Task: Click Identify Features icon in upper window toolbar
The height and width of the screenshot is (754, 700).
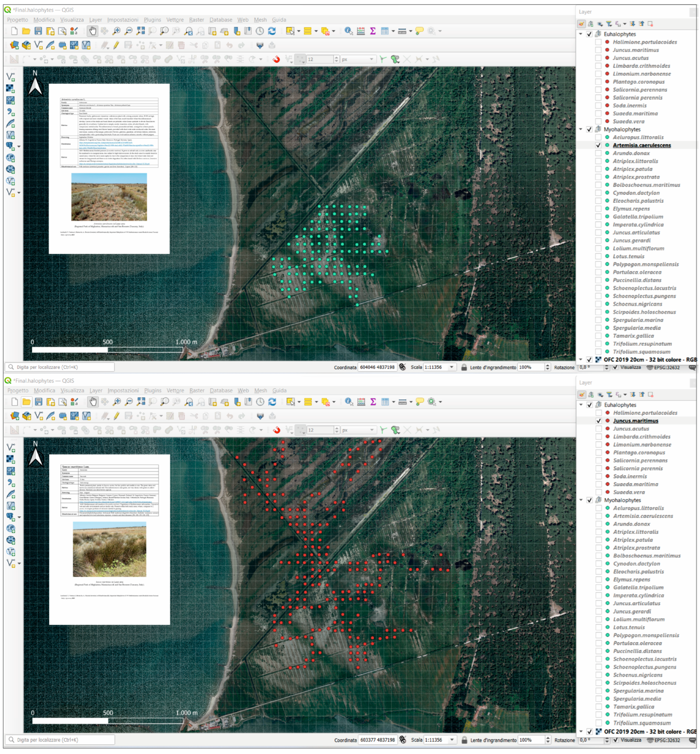Action: tap(348, 31)
